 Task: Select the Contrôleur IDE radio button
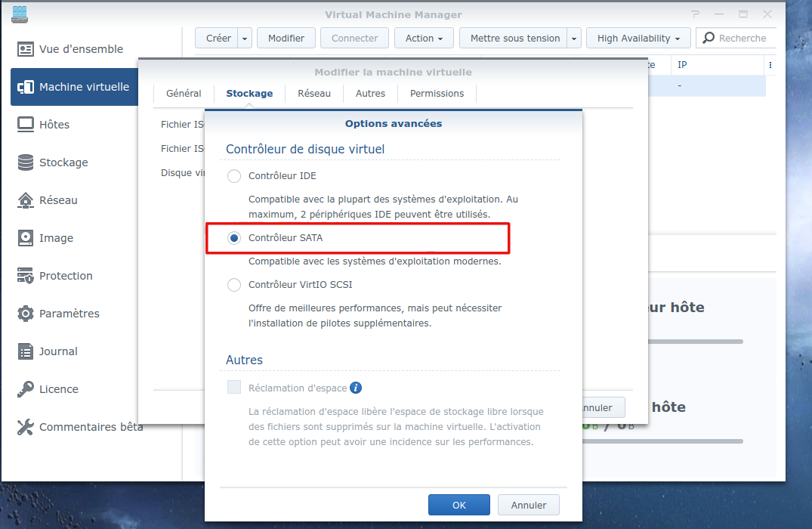point(234,175)
